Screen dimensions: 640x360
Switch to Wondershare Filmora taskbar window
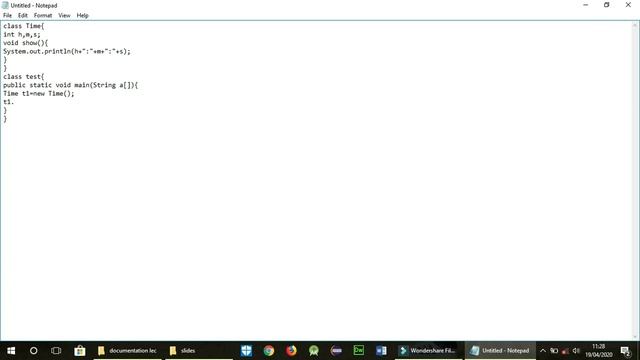pos(428,351)
